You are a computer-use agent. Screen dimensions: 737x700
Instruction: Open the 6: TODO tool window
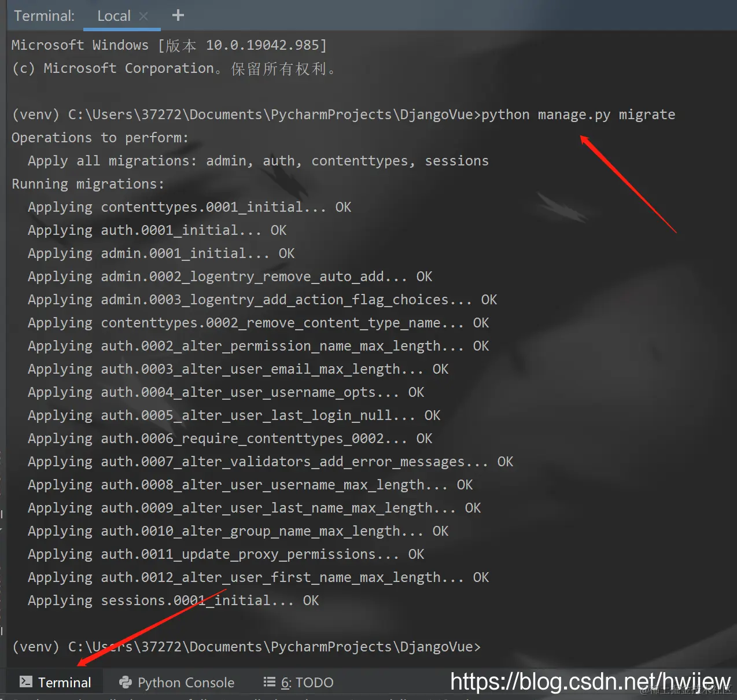(299, 682)
